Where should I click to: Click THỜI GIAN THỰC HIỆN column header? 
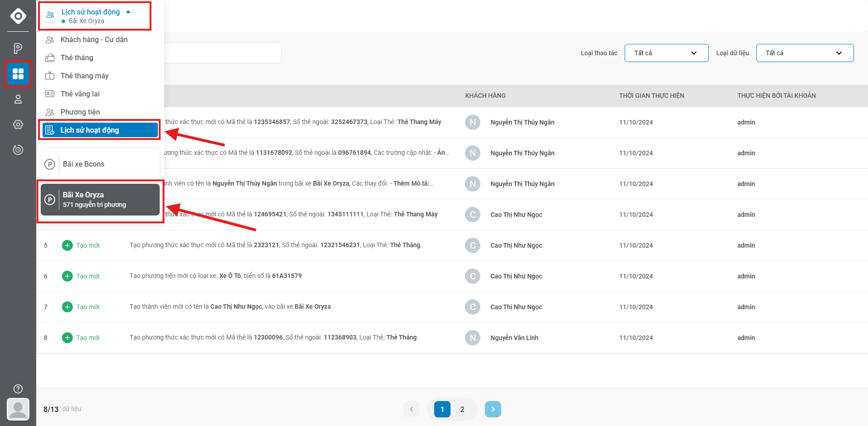pyautogui.click(x=651, y=96)
